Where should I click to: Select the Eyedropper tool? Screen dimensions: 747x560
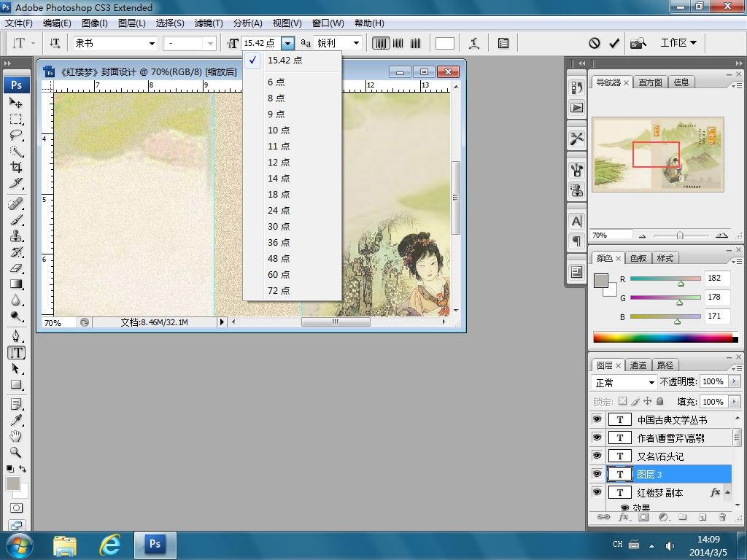coord(16,421)
